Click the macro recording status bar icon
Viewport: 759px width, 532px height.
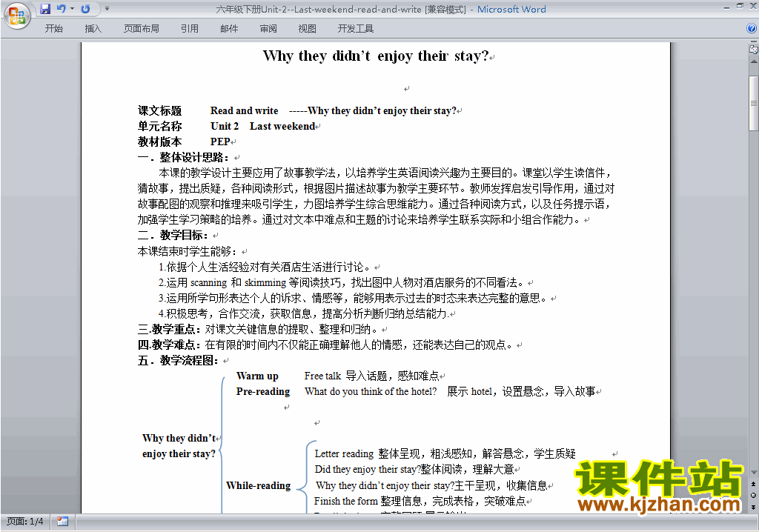pyautogui.click(x=62, y=522)
